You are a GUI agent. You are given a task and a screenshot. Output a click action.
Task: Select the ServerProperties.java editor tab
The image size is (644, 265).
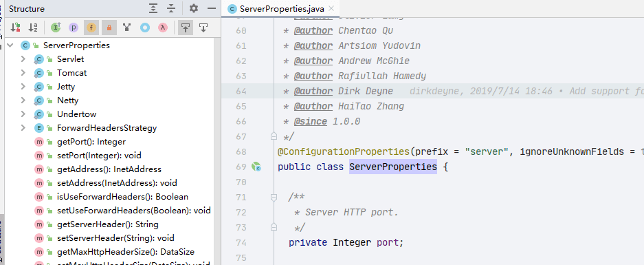(276, 9)
